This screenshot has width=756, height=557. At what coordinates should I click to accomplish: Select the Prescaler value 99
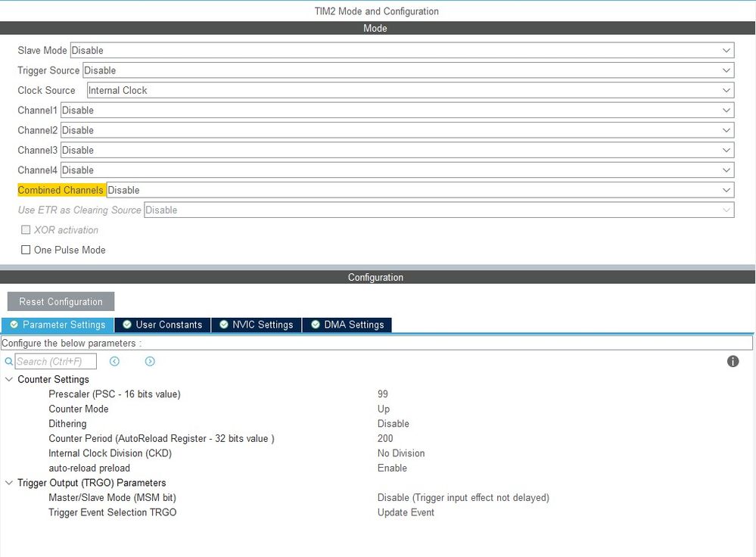[x=383, y=394]
